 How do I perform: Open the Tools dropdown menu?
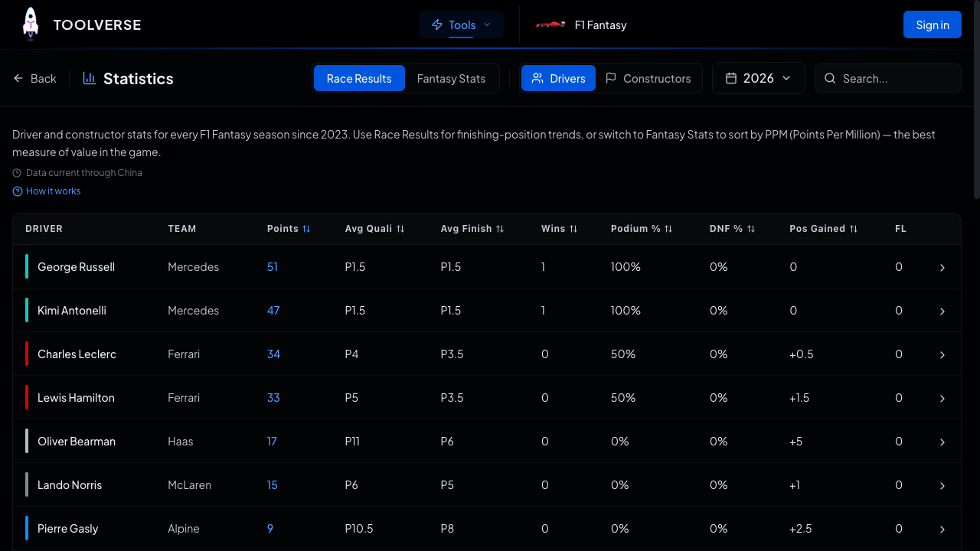(461, 24)
